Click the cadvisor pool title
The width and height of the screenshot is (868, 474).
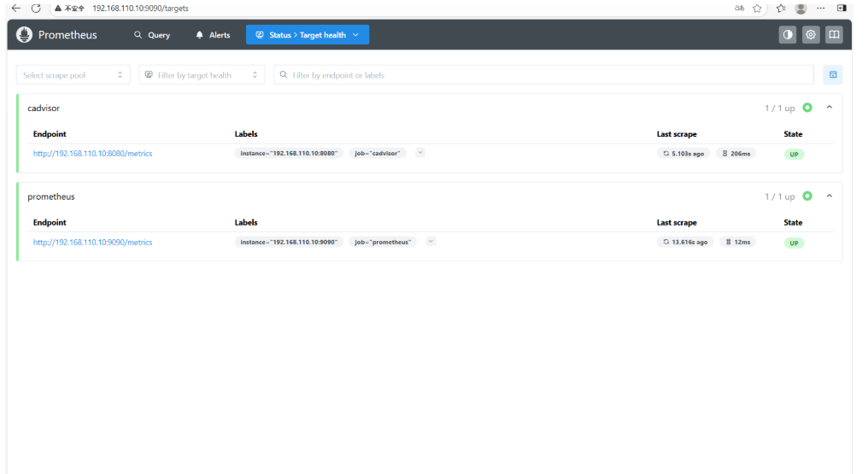(x=44, y=108)
